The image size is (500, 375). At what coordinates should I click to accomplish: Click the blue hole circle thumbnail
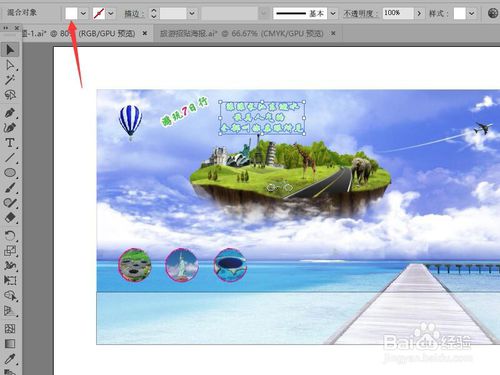coord(230,265)
